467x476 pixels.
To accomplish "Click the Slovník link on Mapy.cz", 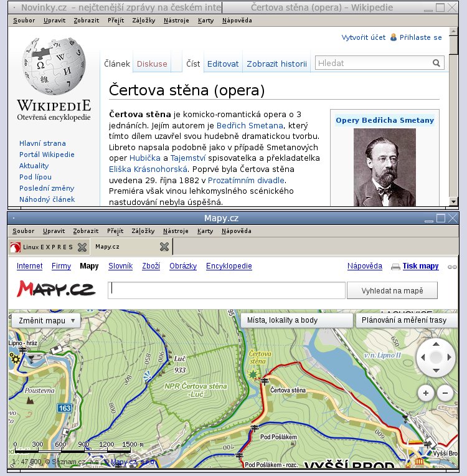I will click(x=120, y=266).
